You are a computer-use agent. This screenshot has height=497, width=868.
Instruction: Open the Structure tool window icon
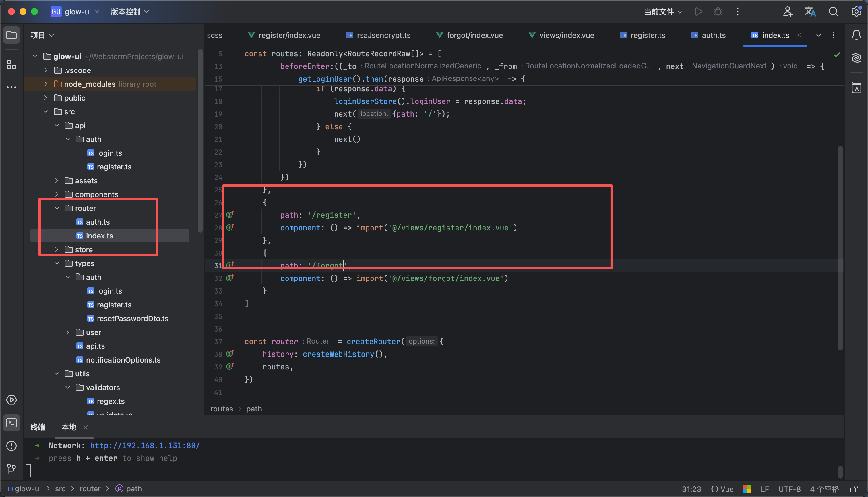coord(11,64)
